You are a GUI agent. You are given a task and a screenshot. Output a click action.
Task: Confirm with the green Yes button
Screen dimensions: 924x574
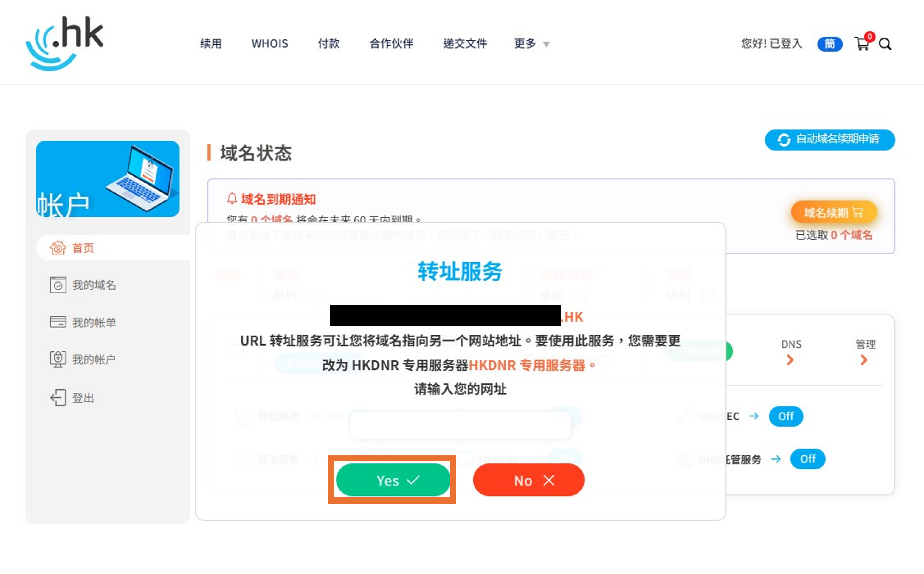[x=393, y=480]
